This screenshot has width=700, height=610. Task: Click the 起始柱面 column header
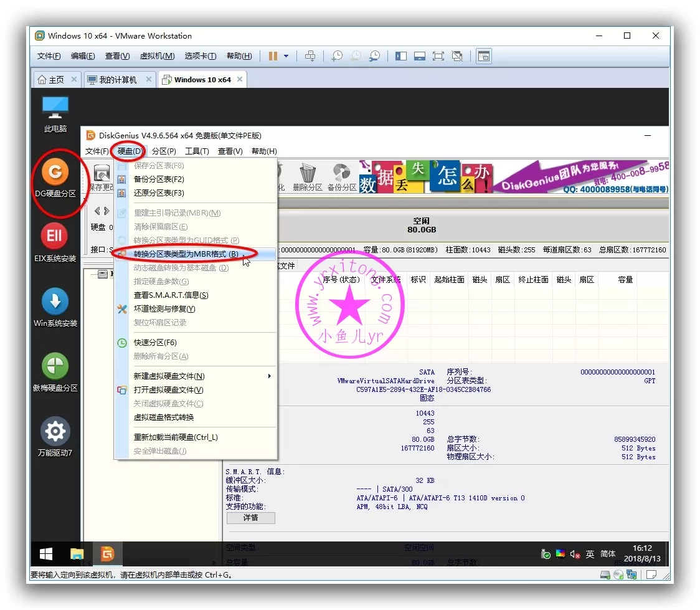[x=450, y=280]
